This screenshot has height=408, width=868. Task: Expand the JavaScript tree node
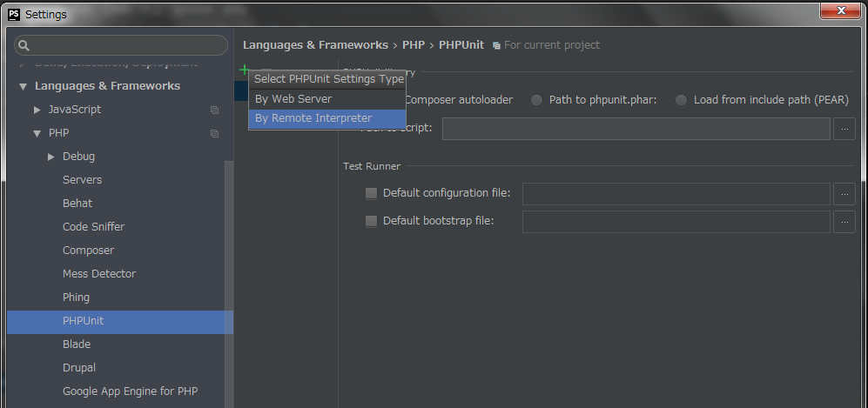(x=37, y=110)
